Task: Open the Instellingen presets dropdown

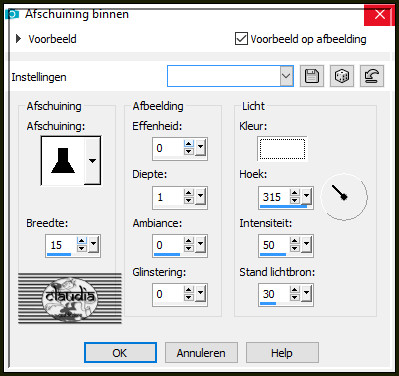Action: point(286,76)
